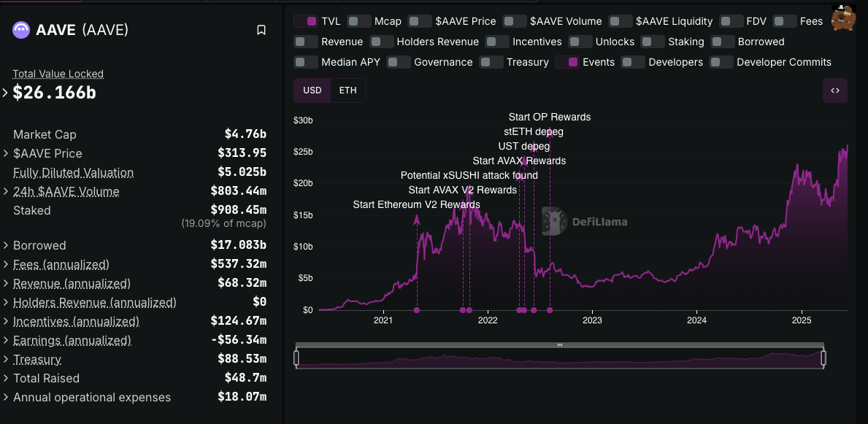This screenshot has width=868, height=424.
Task: Click the top grip bar of the range slider
Action: tap(560, 345)
